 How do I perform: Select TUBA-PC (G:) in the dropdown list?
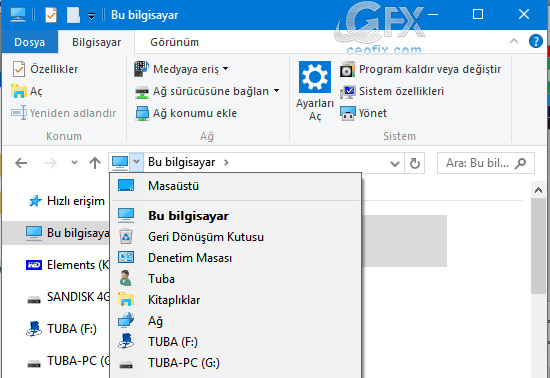pos(236,363)
